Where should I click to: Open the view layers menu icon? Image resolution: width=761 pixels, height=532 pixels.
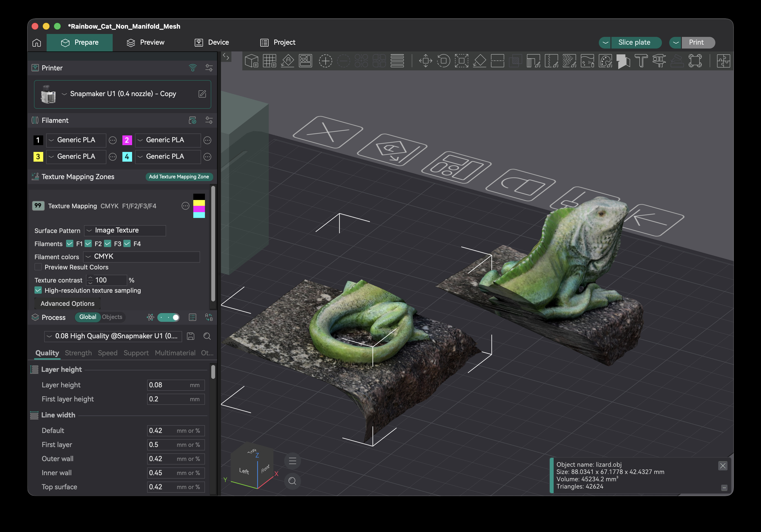point(292,461)
